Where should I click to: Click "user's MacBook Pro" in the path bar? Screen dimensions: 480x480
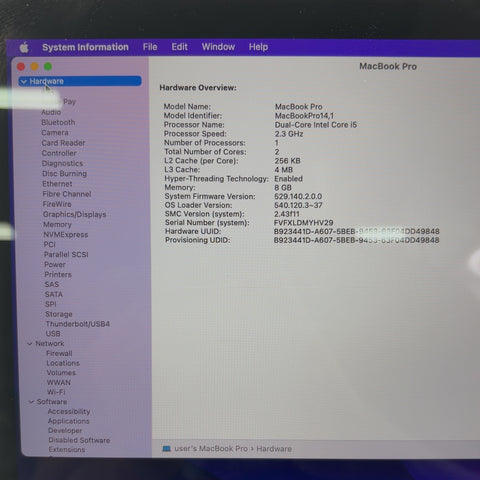211,449
